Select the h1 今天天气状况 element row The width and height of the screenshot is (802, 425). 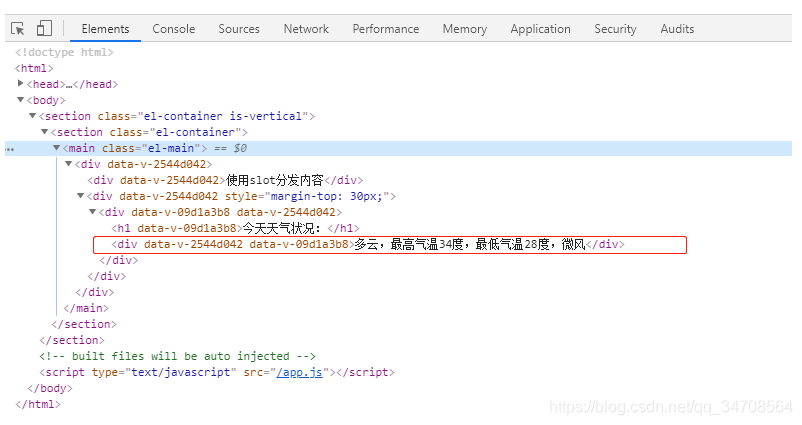[x=235, y=228]
